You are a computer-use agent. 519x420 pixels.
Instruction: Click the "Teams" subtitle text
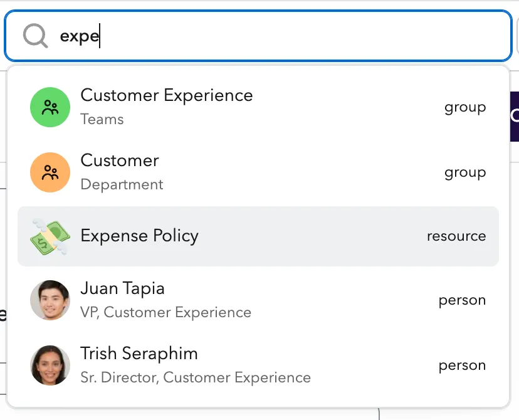[x=102, y=119]
